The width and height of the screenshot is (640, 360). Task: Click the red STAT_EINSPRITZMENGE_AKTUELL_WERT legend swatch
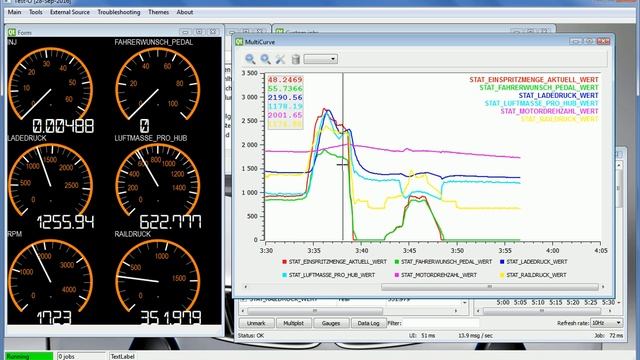pos(284,262)
